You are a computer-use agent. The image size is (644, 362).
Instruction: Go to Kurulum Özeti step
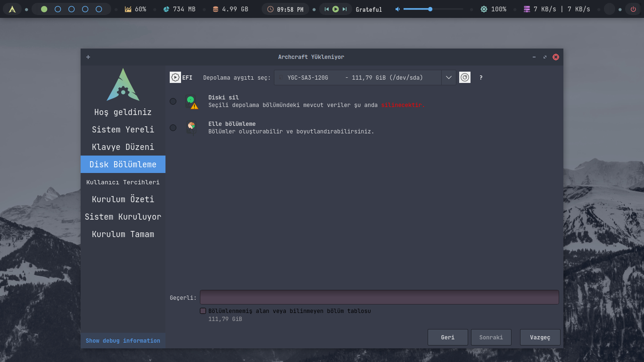point(123,199)
